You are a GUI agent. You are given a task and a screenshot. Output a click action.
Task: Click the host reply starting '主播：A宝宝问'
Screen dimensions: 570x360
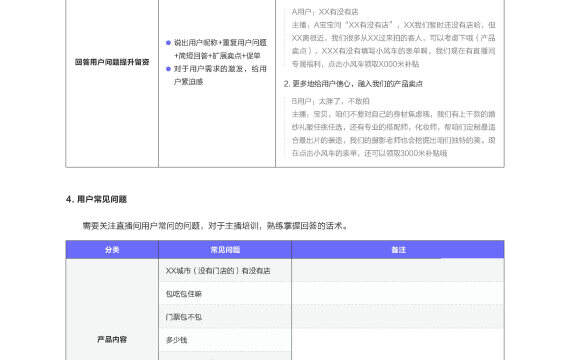[x=393, y=44]
